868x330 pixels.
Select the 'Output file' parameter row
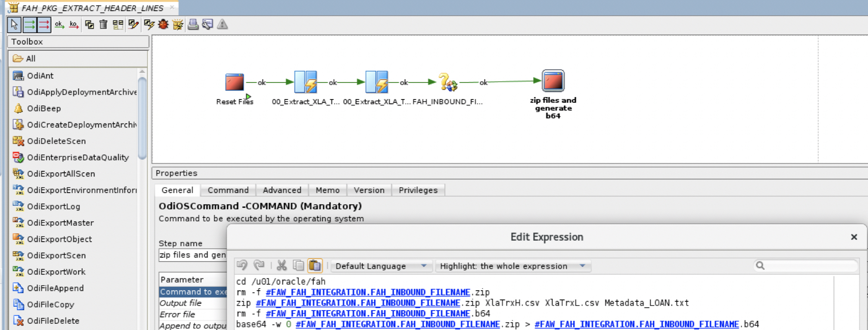193,303
